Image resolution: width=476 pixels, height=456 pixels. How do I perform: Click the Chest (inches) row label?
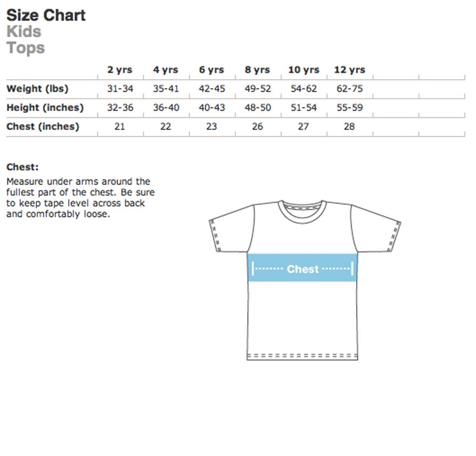[43, 126]
